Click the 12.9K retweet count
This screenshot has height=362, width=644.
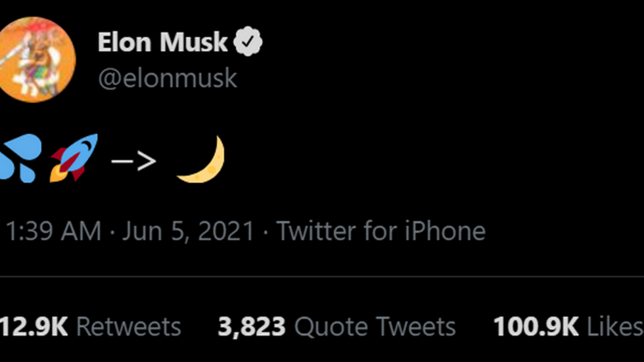[x=33, y=327]
